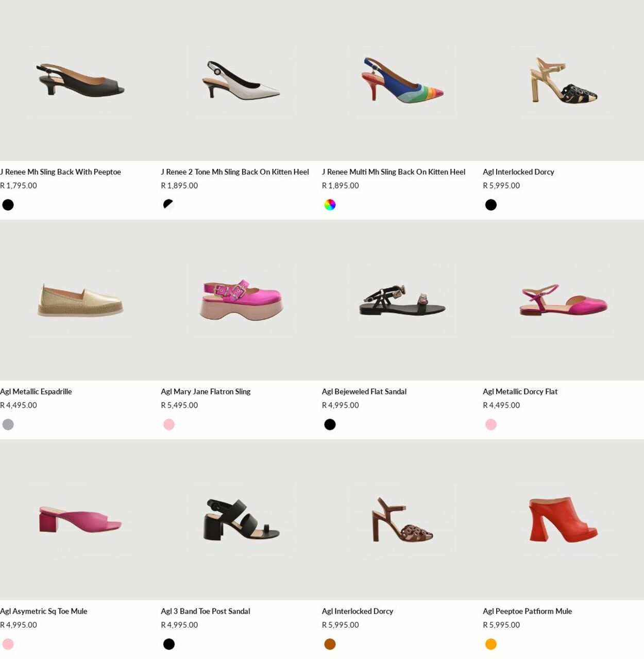Viewport: 644px width, 659px height.
Task: Select brown swatch under Agl Interlocked Dorcy
Action: pyautogui.click(x=330, y=645)
